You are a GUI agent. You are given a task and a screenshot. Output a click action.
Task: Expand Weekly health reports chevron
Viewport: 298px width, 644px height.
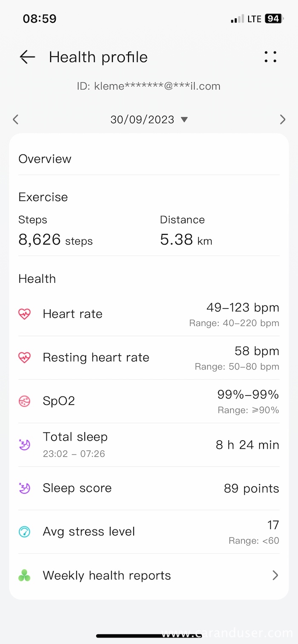[275, 576]
